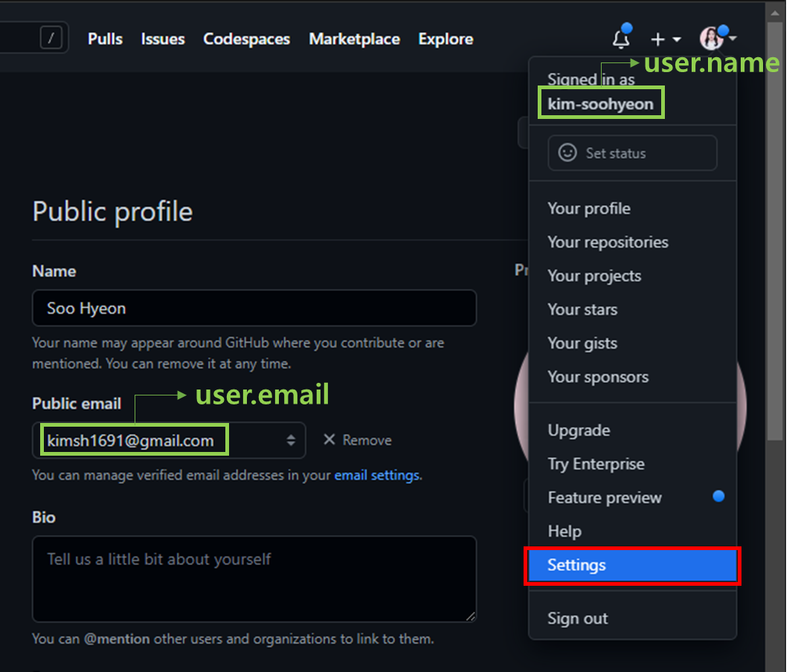This screenshot has width=798, height=672.
Task: Click the Public email label
Action: tap(77, 404)
